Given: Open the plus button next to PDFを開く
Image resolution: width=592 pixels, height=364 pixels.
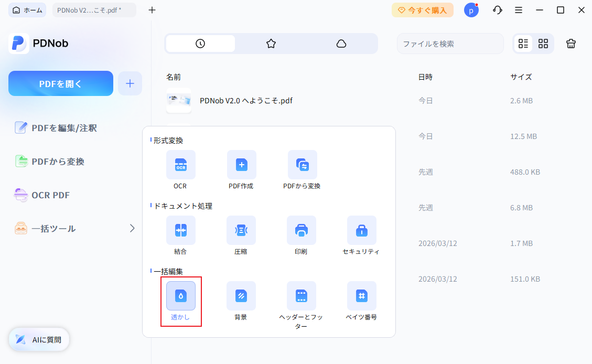Looking at the screenshot, I should click(130, 83).
